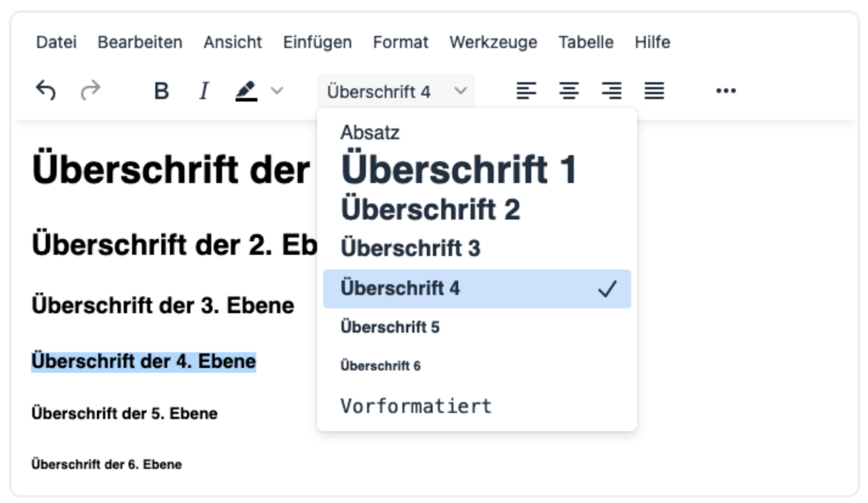Choose Überschrift 2 in the dropdown

[x=477, y=210]
